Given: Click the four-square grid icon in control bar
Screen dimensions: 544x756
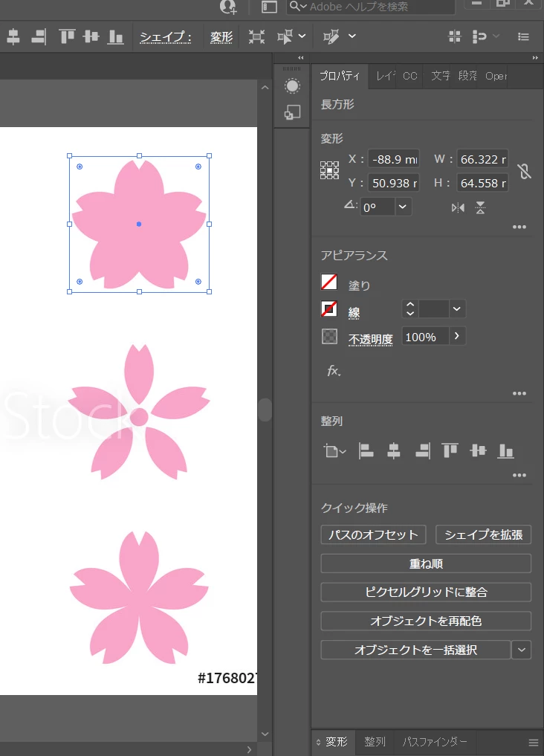Looking at the screenshot, I should [454, 36].
